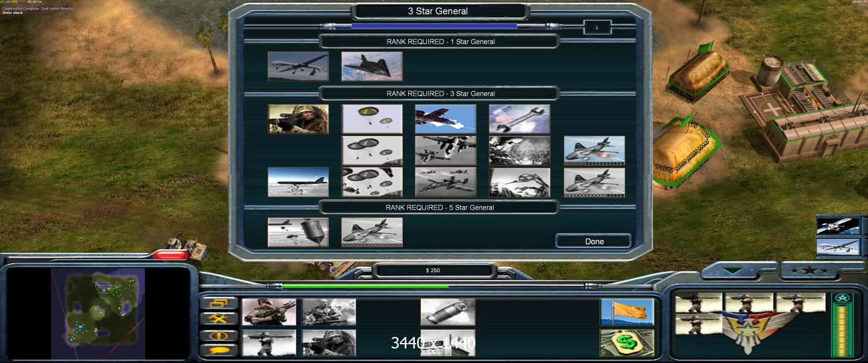Screen dimensions: 868x363
Task: Choose the Fuel Air Bomb 5 Star power
Action: (298, 232)
